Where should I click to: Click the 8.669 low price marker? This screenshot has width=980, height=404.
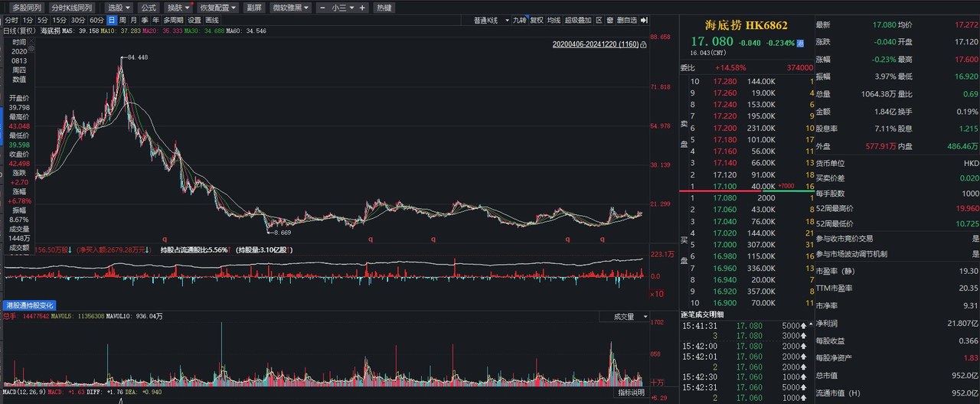point(280,232)
